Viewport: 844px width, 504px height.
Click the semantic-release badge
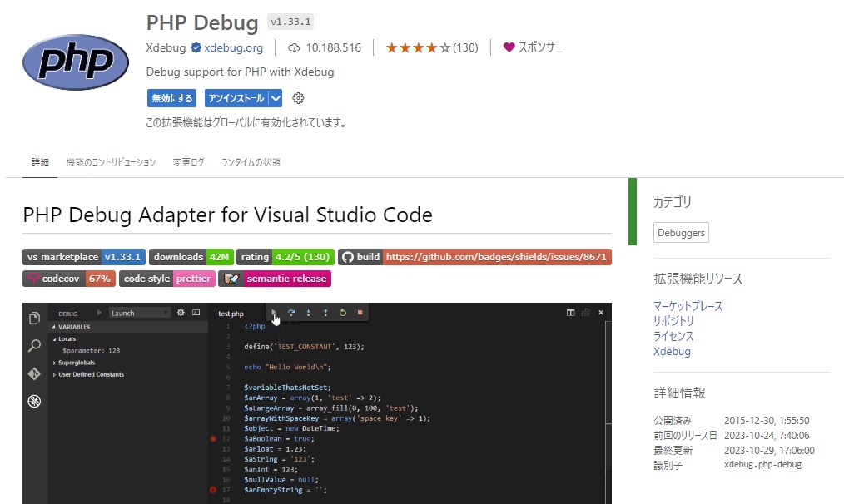(x=275, y=279)
